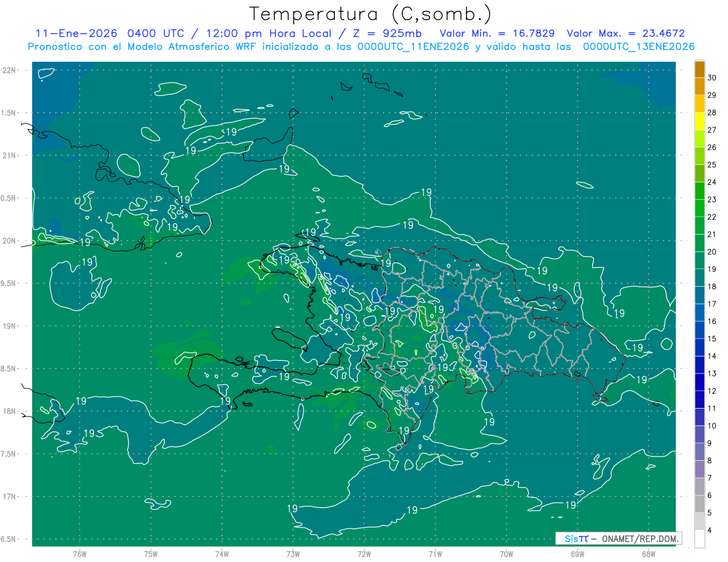Click the legend label '15'
The image size is (728, 562).
tap(712, 338)
